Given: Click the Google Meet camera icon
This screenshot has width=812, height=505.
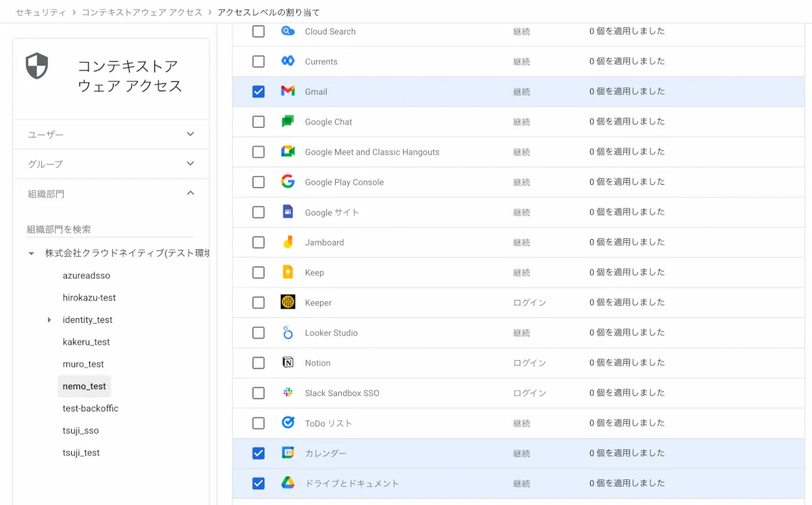Looking at the screenshot, I should (x=288, y=152).
